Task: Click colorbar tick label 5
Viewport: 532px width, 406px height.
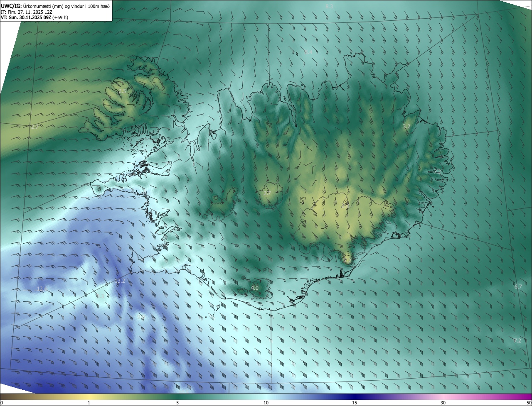Action: [177, 403]
